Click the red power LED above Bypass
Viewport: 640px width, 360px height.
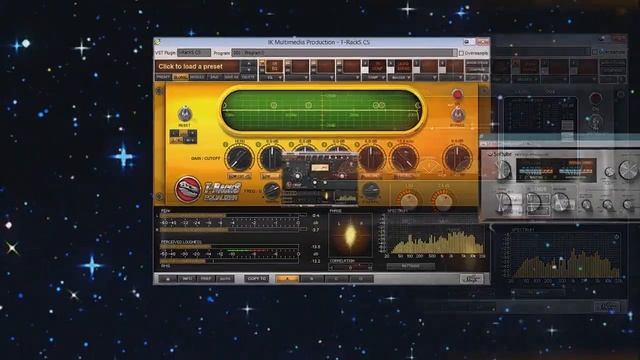pos(457,95)
